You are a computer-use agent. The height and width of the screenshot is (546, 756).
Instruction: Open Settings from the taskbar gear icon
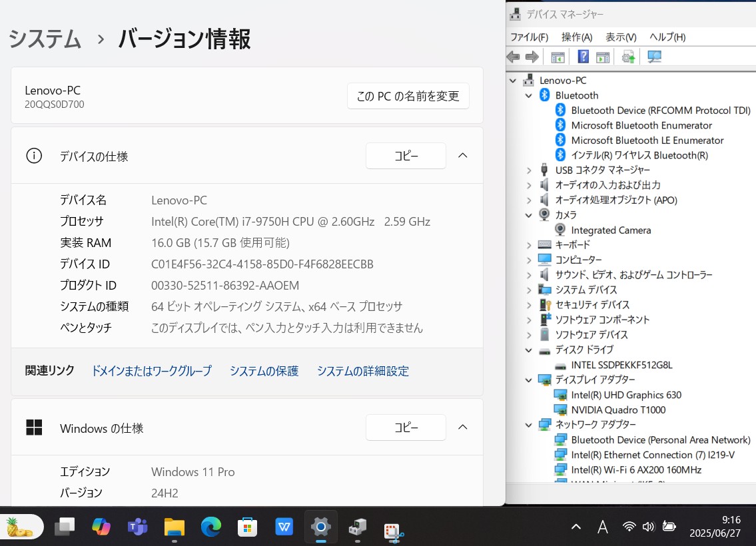320,527
